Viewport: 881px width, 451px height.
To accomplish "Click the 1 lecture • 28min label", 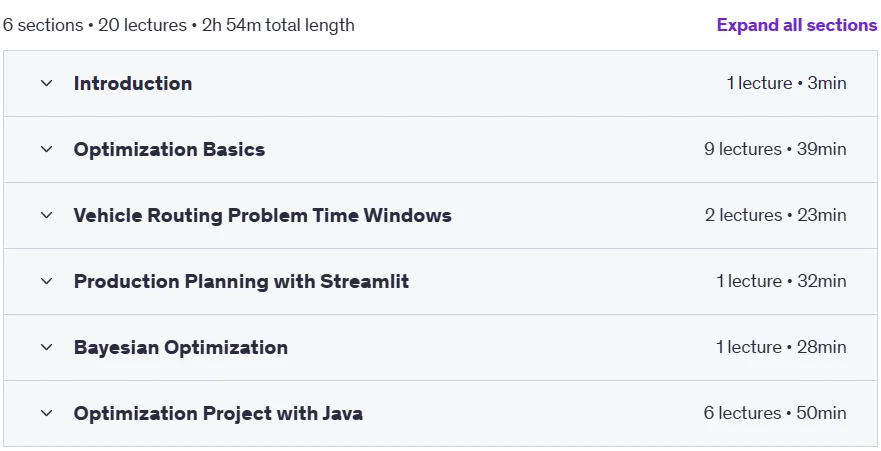I will click(x=781, y=347).
